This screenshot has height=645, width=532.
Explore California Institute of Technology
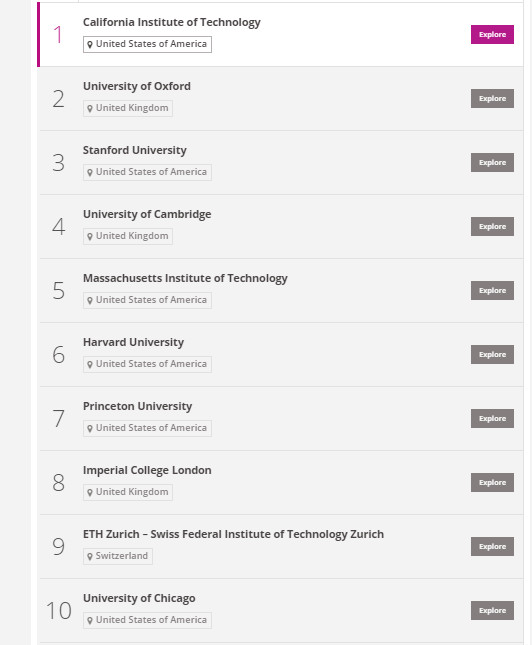492,35
